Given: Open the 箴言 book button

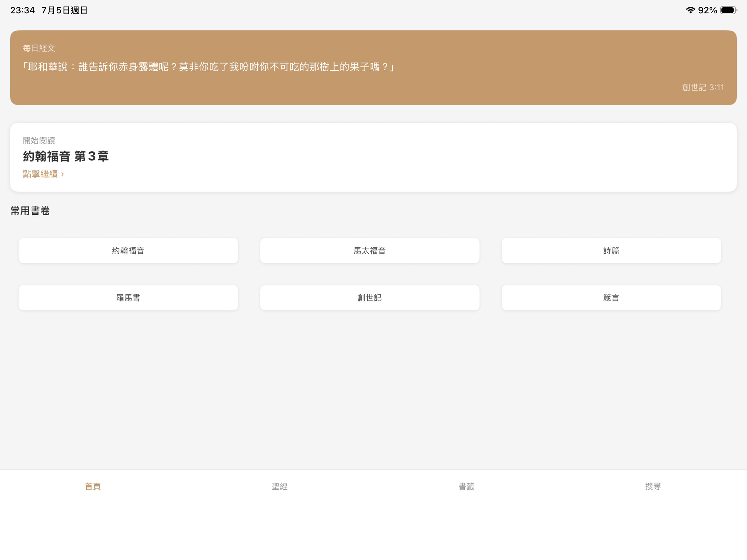Looking at the screenshot, I should click(x=611, y=298).
